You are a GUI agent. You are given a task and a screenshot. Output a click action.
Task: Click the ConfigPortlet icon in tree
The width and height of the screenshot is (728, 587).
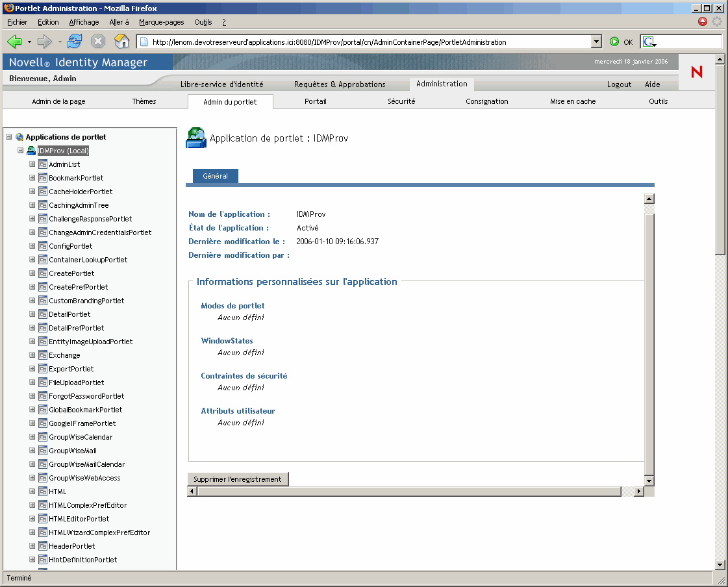point(43,246)
